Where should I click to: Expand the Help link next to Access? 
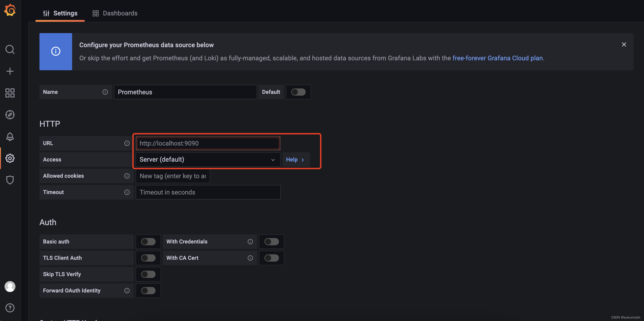295,160
